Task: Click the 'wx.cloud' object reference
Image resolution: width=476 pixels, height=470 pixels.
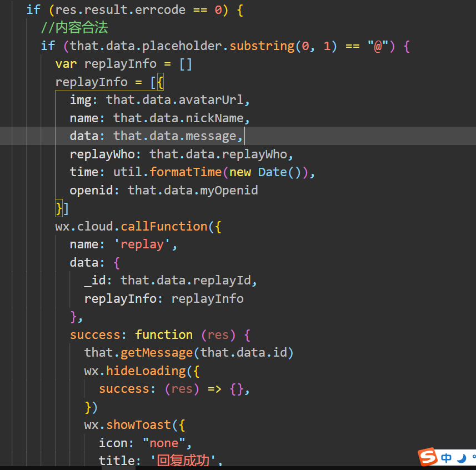Action: (x=84, y=227)
